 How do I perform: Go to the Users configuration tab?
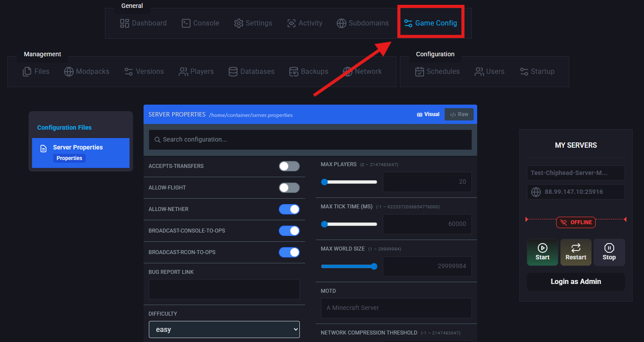pos(489,72)
